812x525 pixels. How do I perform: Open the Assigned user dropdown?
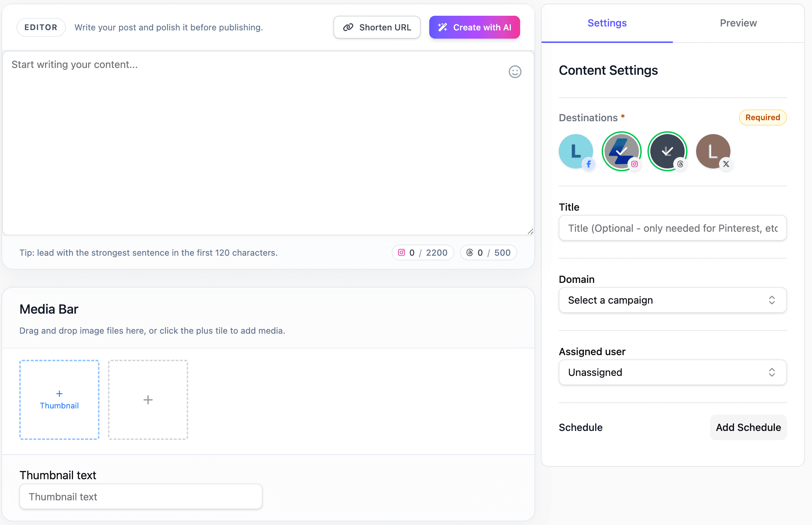(x=672, y=372)
